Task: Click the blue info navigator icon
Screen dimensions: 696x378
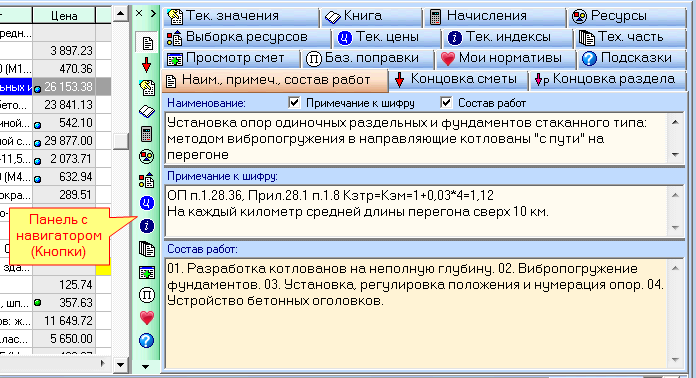Action: [146, 226]
